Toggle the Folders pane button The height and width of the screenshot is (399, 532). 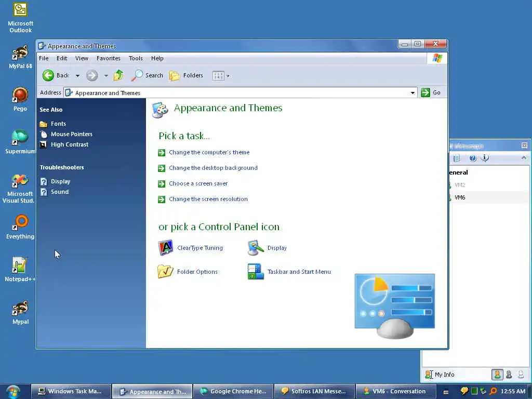[x=186, y=75]
